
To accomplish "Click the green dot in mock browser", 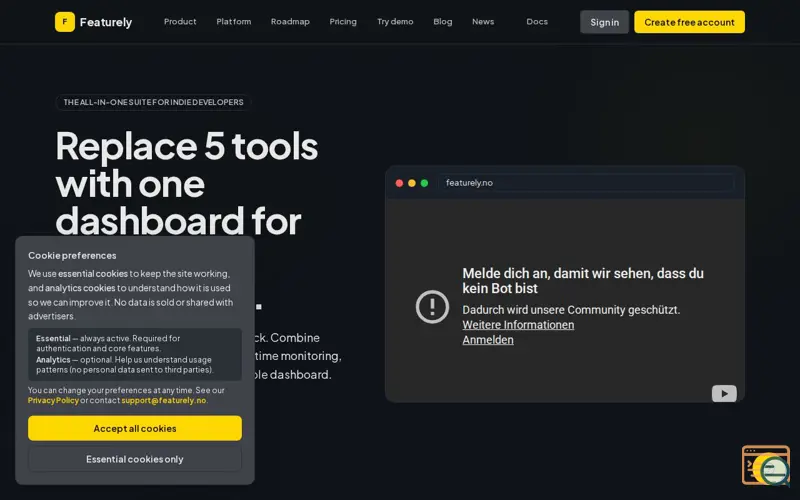I will pyautogui.click(x=424, y=183).
